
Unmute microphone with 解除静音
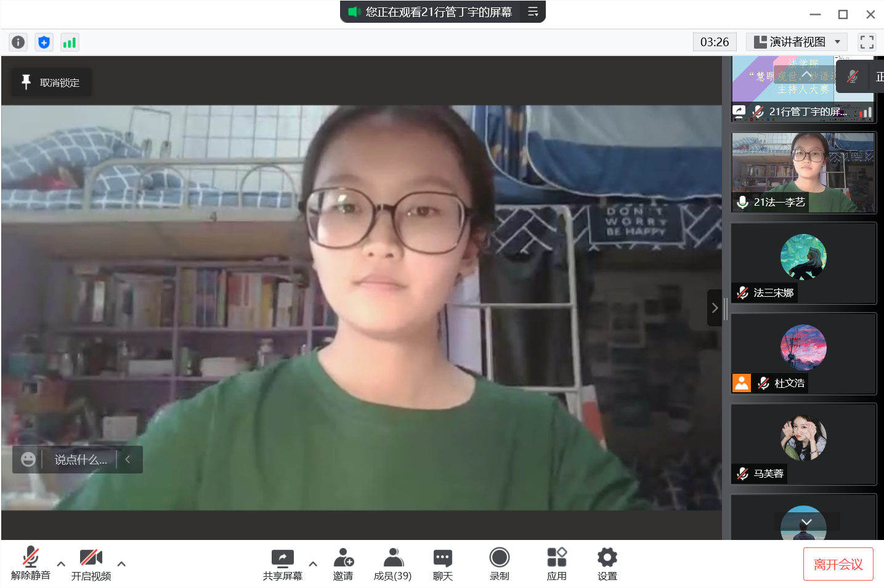30,564
